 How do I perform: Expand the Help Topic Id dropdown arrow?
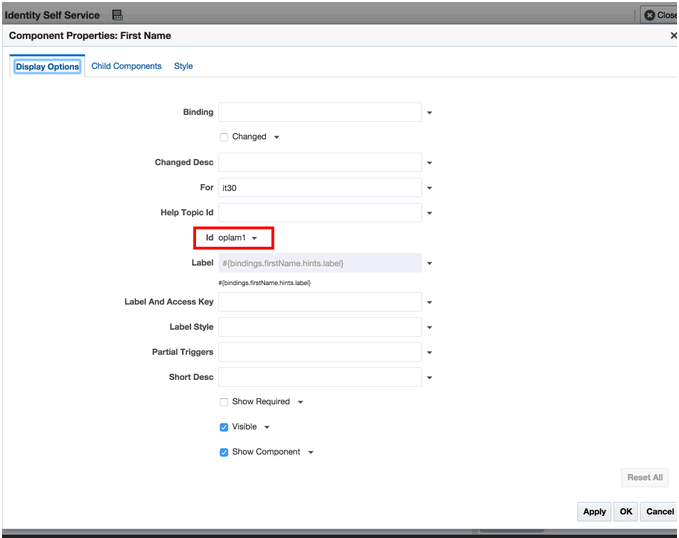pos(430,213)
